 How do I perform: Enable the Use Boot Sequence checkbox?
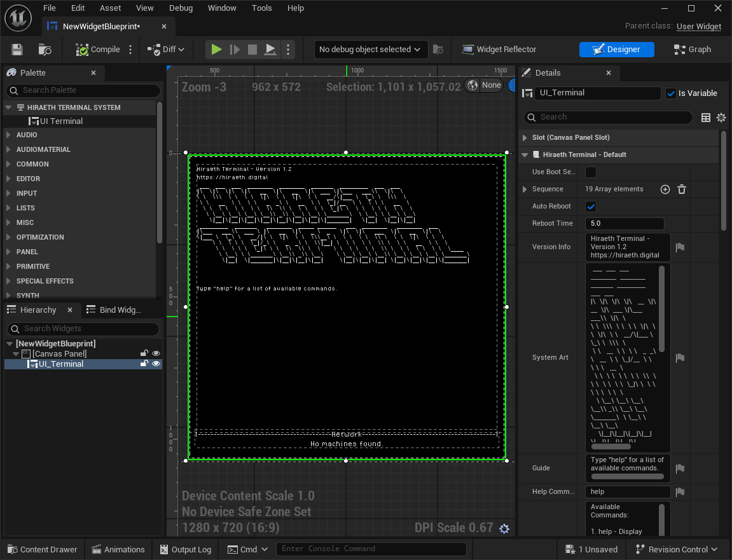click(591, 172)
